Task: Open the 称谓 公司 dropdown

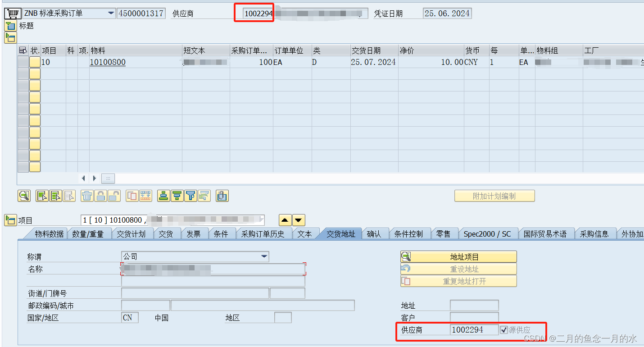Action: click(x=264, y=256)
